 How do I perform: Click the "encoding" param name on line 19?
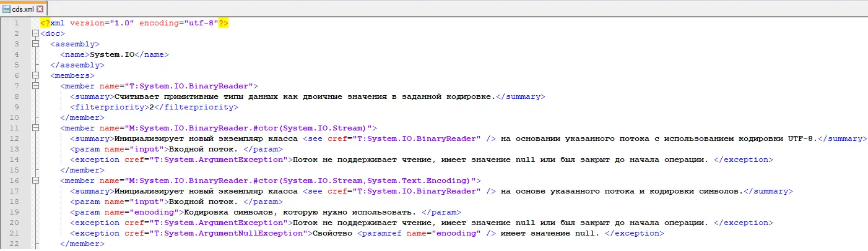[x=140, y=212]
